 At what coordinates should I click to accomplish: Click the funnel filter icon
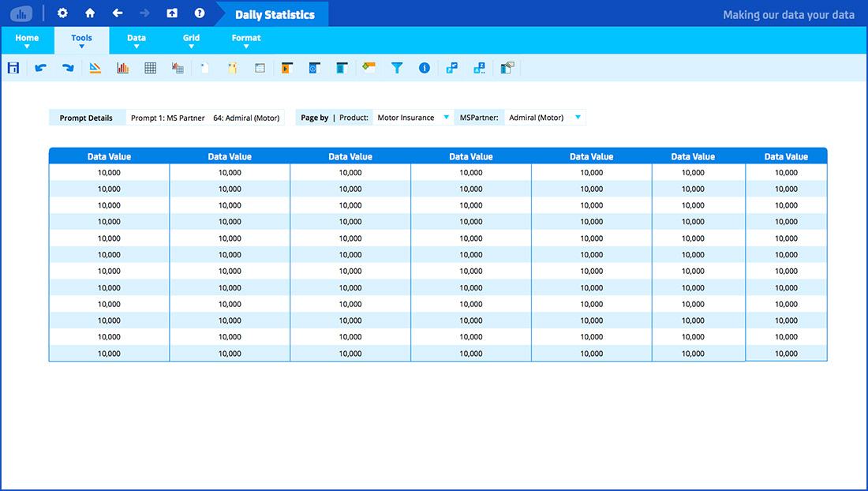point(397,68)
